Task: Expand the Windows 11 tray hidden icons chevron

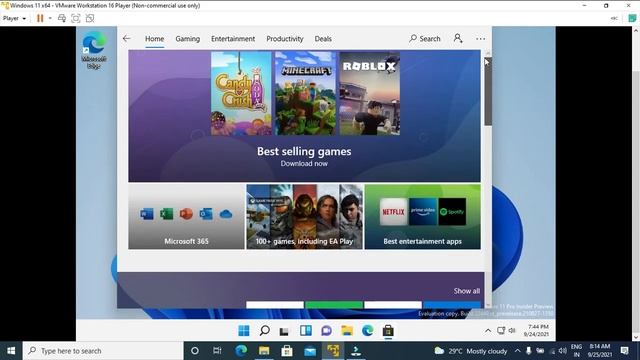Action: 488,331
